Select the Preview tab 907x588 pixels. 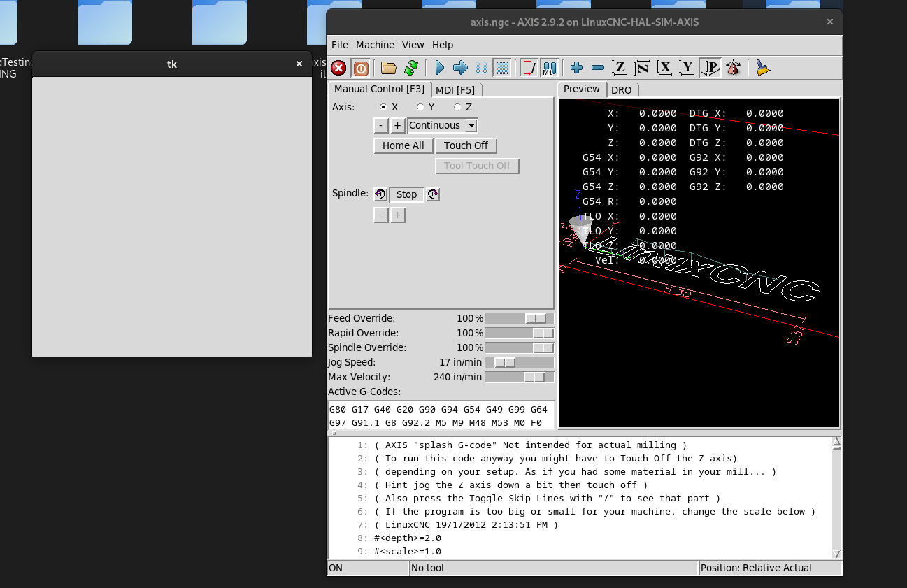pos(582,89)
